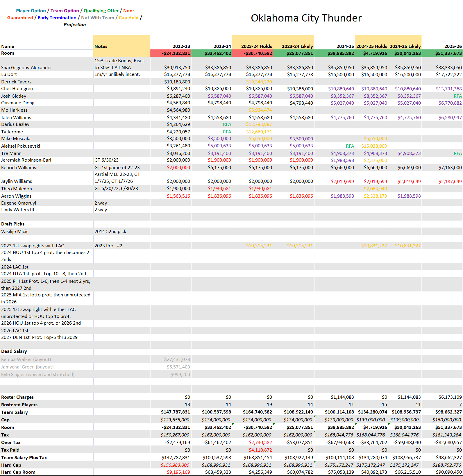Image resolution: width=463 pixels, height=476 pixels.
Task: Select the 2023-24 Holds column header
Action: [257, 46]
